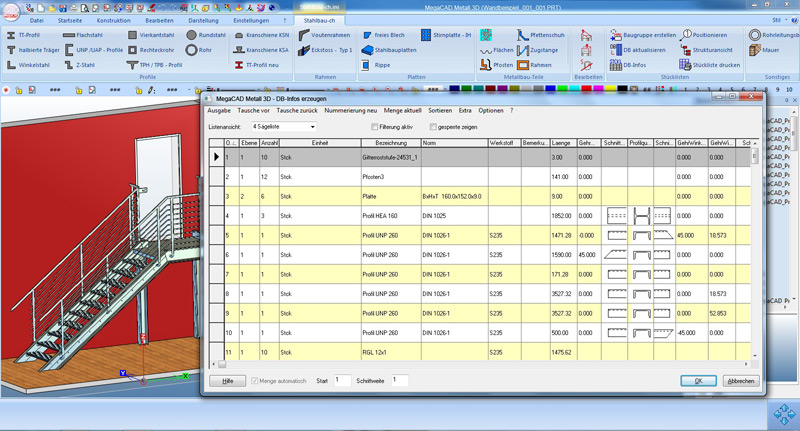Click the Schrittweite input field

(399, 381)
